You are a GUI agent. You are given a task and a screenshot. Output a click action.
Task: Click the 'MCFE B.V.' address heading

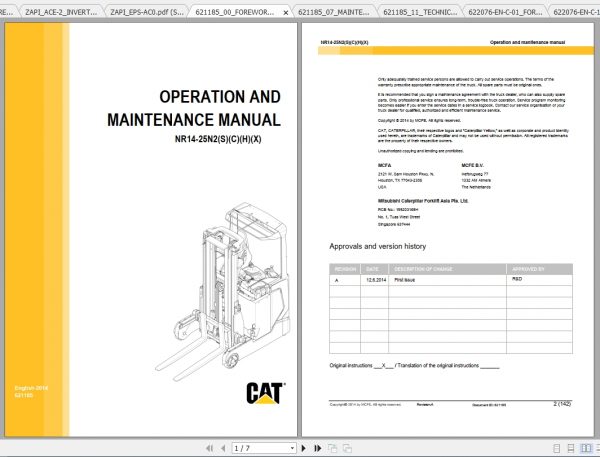click(472, 165)
